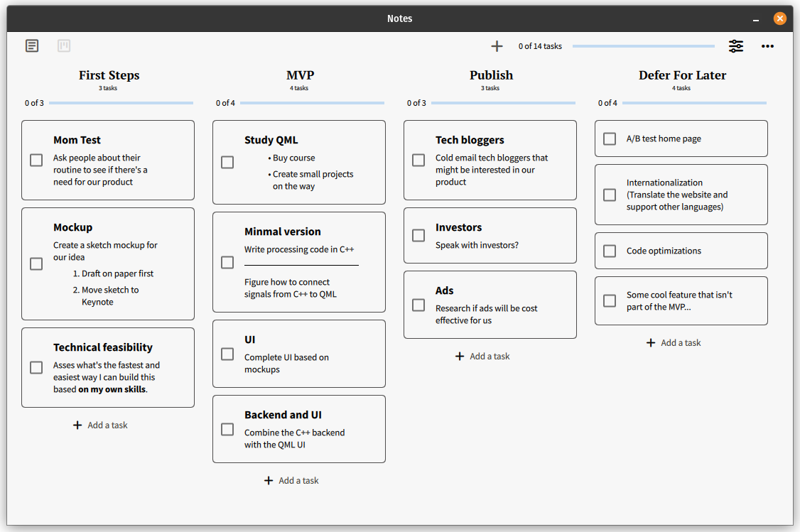Click the plus icon under Publish column
This screenshot has width=800, height=532.
click(x=460, y=356)
